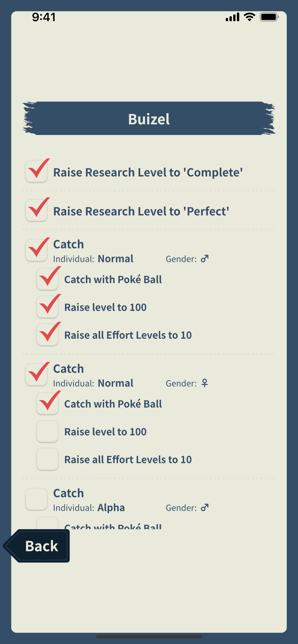Check Catch checkbox for Alpha Buizel
This screenshot has width=298, height=644.
coord(37,499)
